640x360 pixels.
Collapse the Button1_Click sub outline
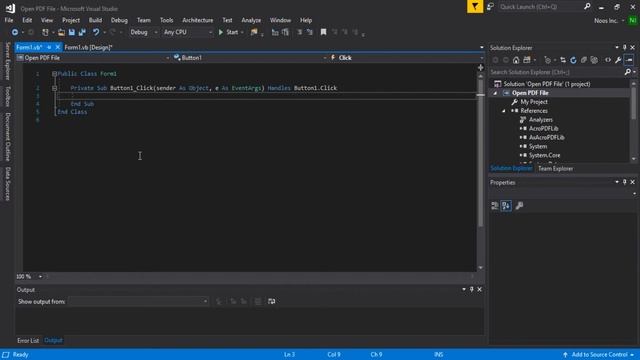[54, 88]
